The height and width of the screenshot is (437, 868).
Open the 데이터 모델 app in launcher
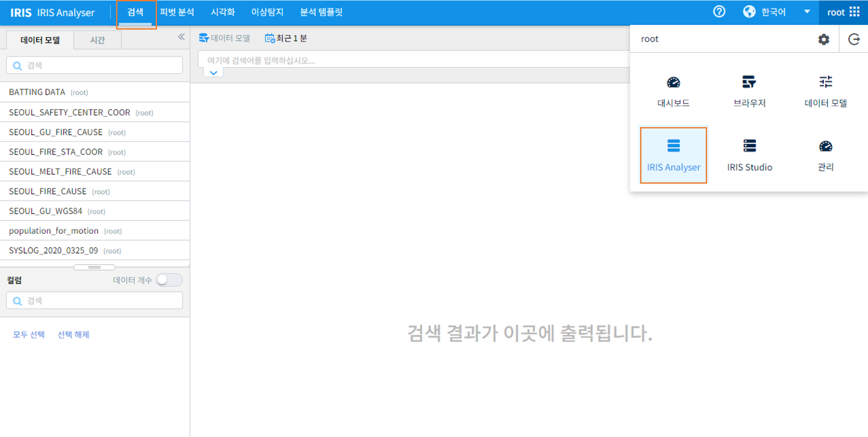825,91
